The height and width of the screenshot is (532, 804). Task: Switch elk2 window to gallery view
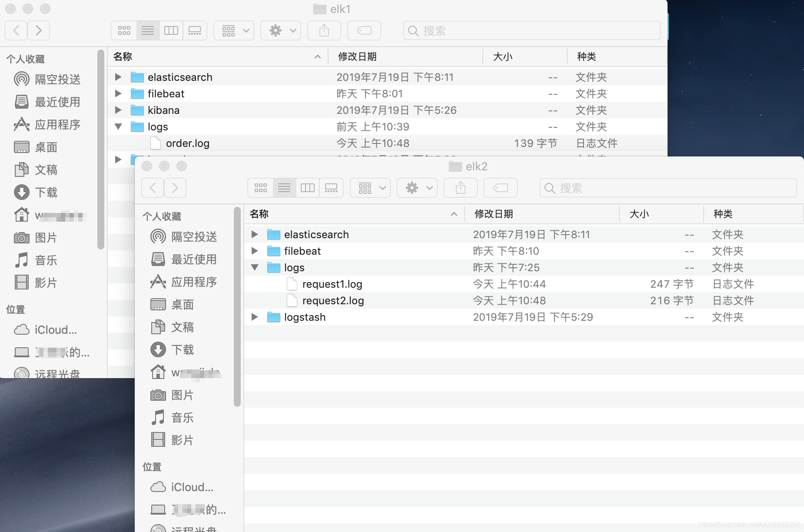(331, 188)
